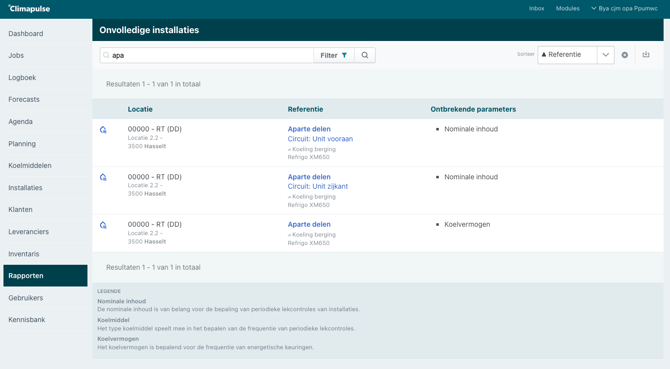Open installation icon for Unit vooraan row
The image size is (670, 369).
103,130
